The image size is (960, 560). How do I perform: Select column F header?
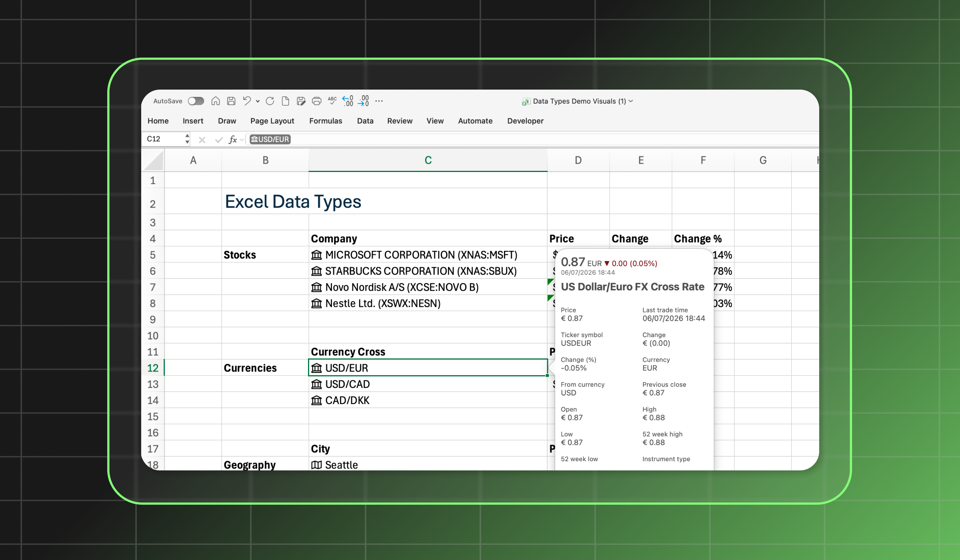click(x=703, y=160)
